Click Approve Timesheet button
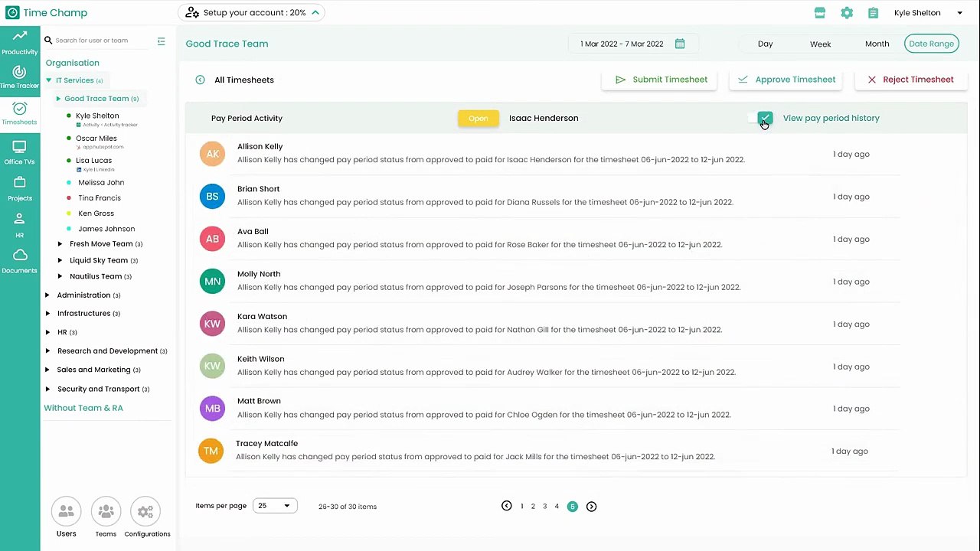 pos(786,80)
